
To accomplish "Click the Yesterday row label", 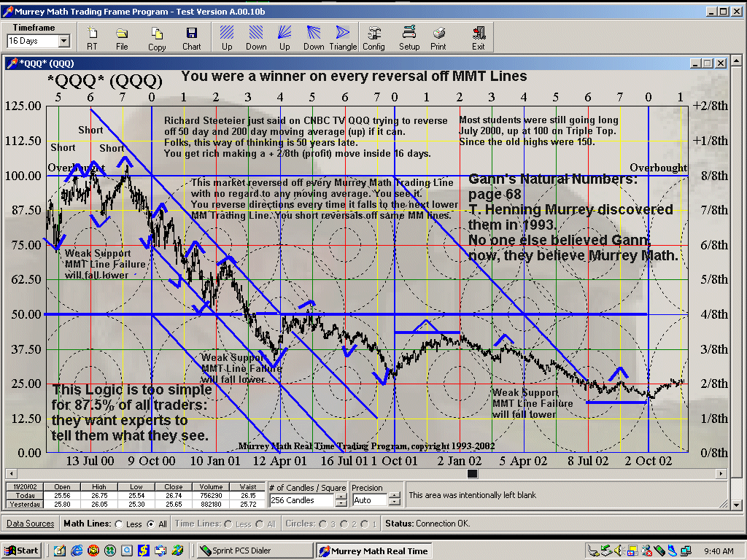I will [x=24, y=504].
